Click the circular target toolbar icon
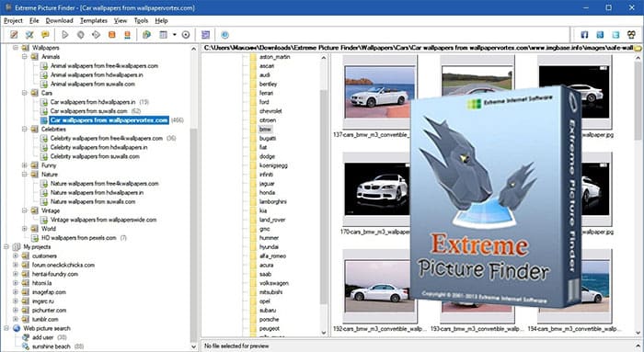This screenshot has height=352, width=644. point(186,35)
